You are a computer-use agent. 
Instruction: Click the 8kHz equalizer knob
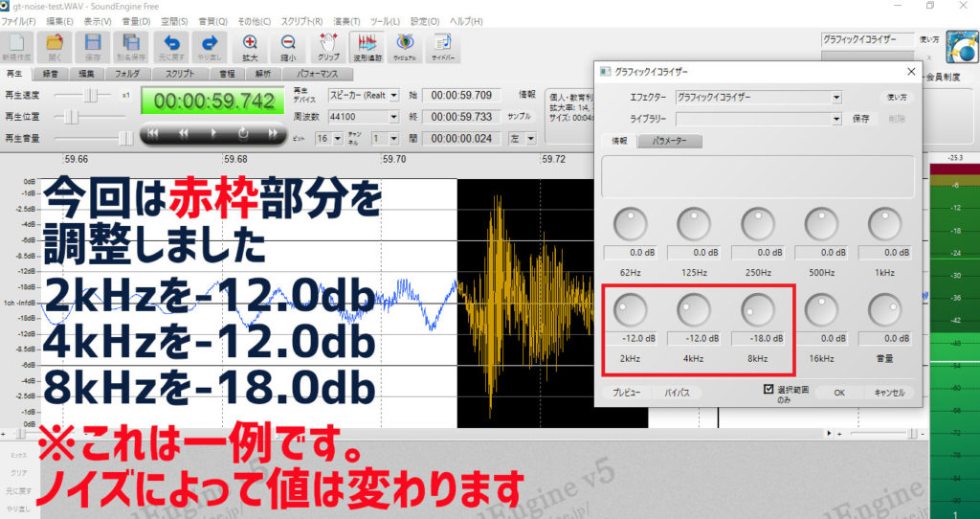758,309
